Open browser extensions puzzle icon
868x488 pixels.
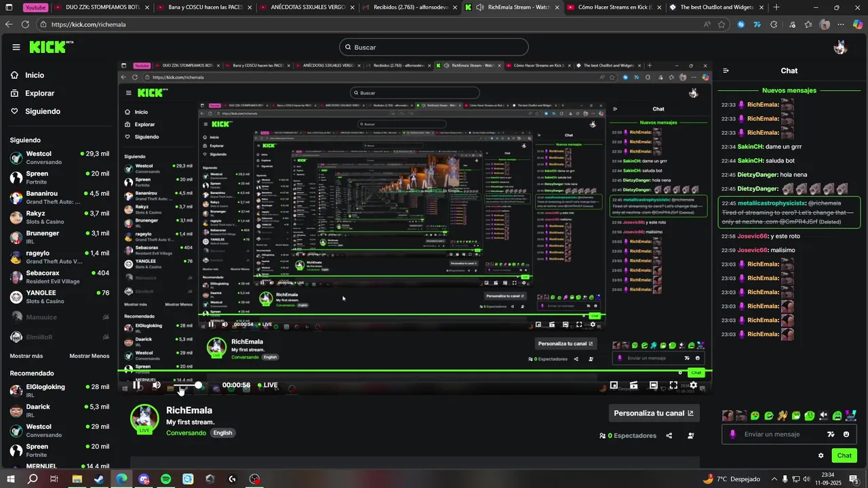pyautogui.click(x=774, y=24)
